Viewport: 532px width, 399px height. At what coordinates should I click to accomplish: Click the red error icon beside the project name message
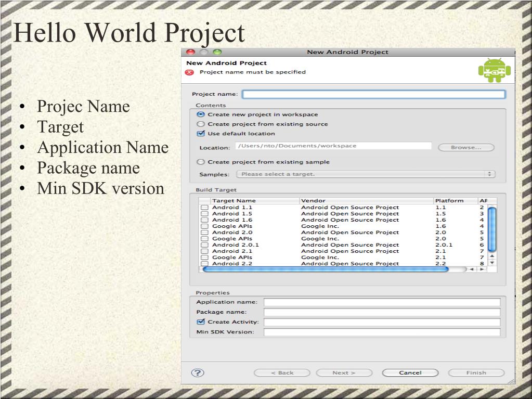coord(189,72)
